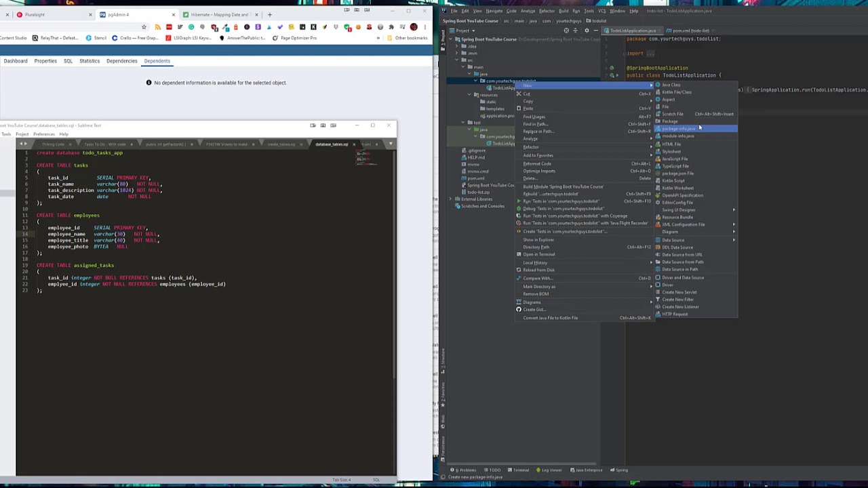
Task: Open the pom.xml (todo-list) editor tab
Action: pyautogui.click(x=689, y=30)
